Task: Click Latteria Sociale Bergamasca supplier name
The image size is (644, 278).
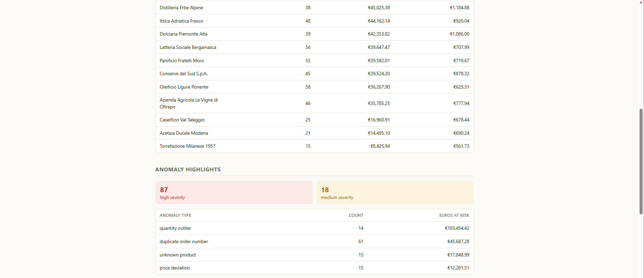Action: coord(188,47)
